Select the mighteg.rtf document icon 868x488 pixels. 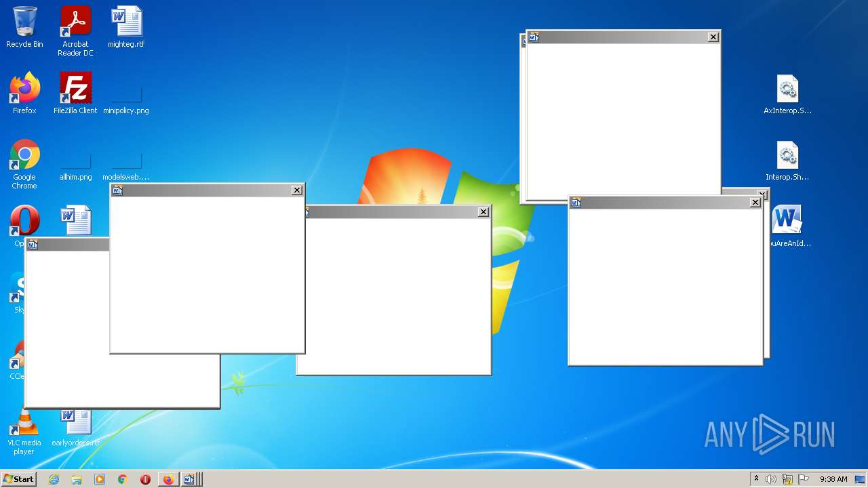click(x=126, y=27)
